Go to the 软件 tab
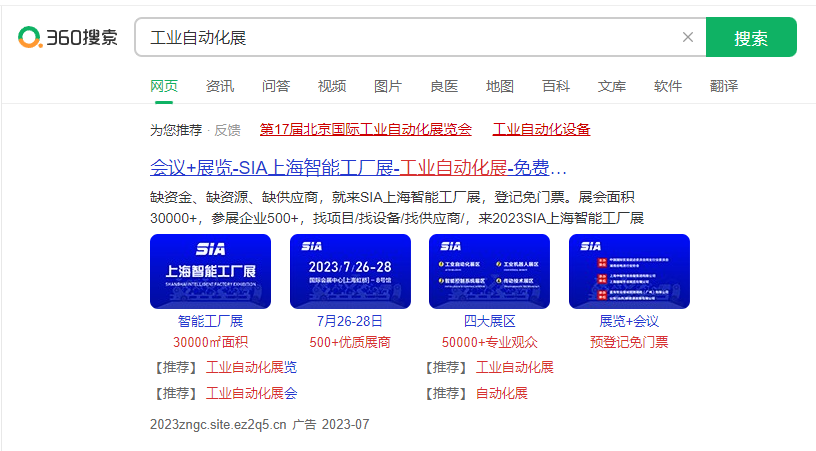Screen dimensions: 816x451 [668, 86]
